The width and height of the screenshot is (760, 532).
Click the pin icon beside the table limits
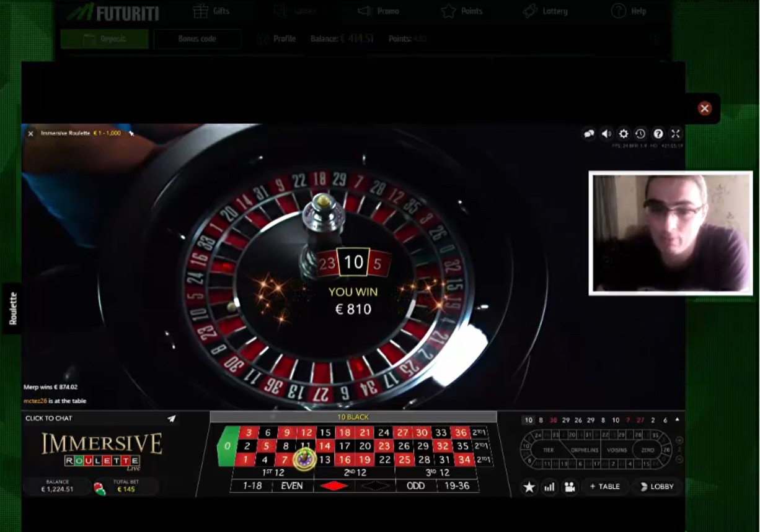(x=131, y=133)
